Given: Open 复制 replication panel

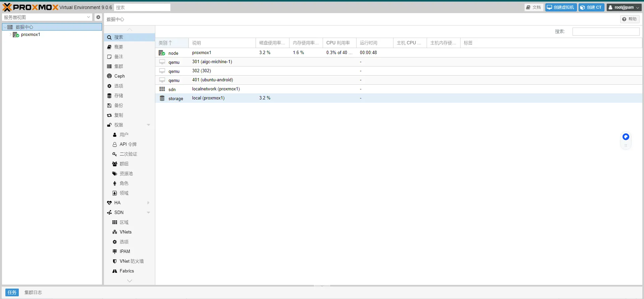Looking at the screenshot, I should tap(129, 115).
